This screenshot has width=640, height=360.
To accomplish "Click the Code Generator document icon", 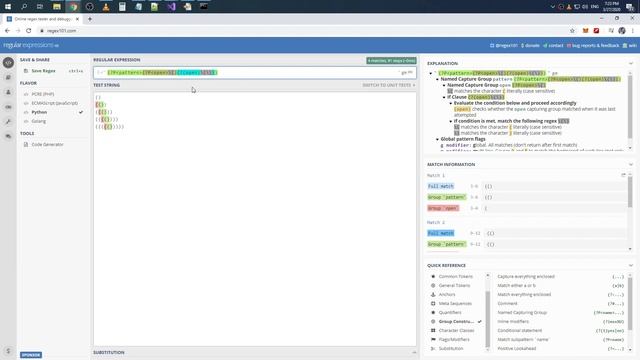I will click(x=26, y=144).
